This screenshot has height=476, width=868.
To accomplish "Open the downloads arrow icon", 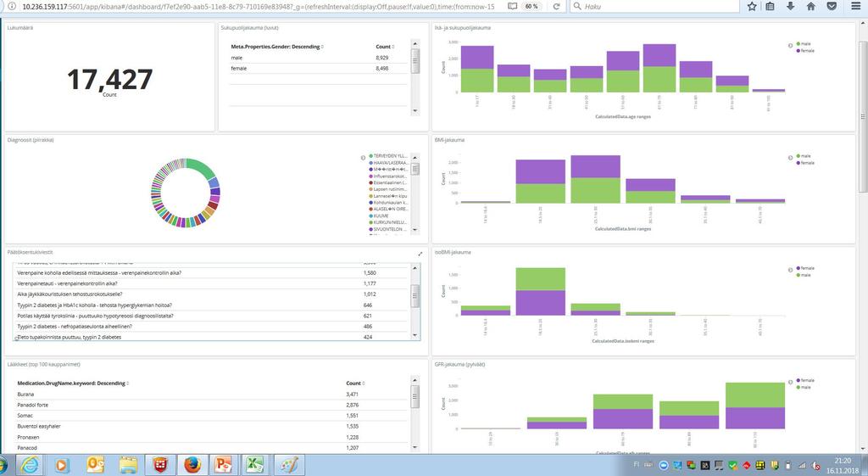I will pyautogui.click(x=791, y=6).
